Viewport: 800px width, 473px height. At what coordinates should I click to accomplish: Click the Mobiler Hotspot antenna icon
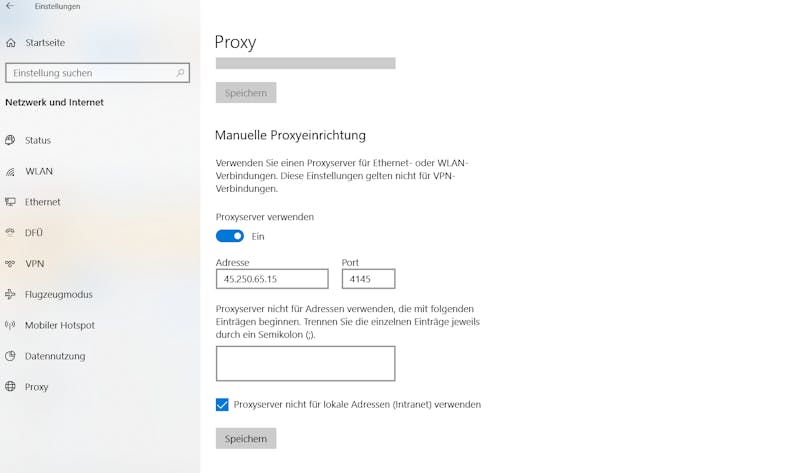point(10,325)
